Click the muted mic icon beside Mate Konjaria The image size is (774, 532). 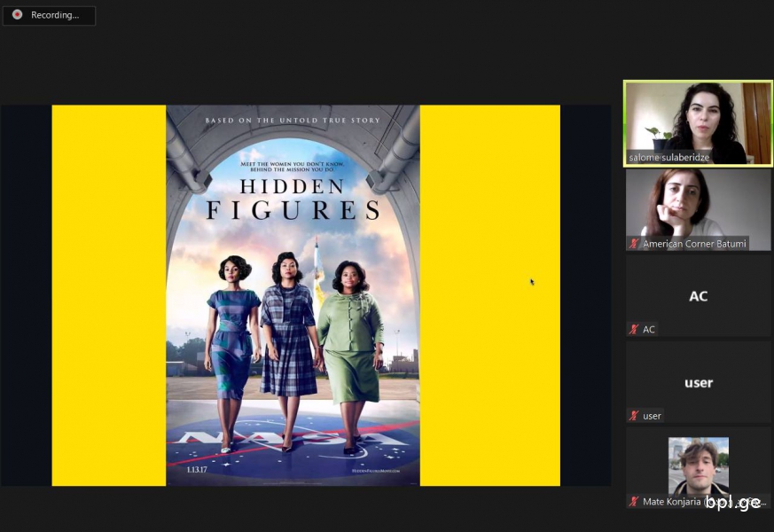pyautogui.click(x=634, y=501)
